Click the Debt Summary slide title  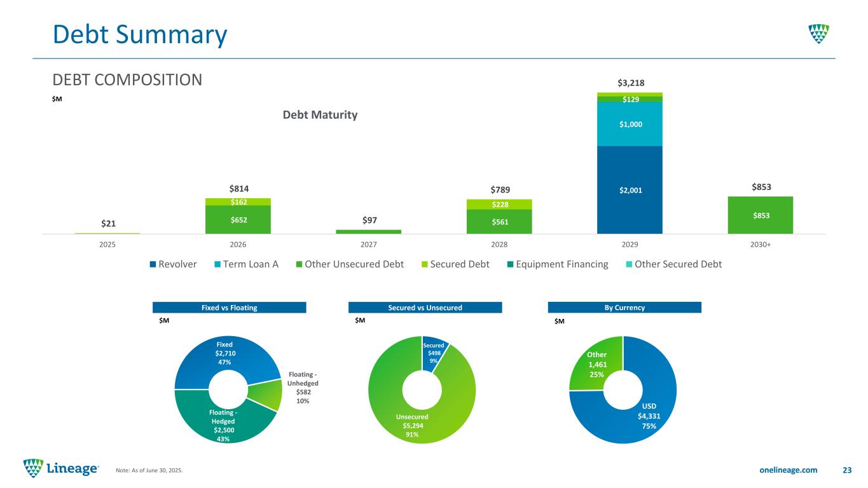[x=139, y=35]
